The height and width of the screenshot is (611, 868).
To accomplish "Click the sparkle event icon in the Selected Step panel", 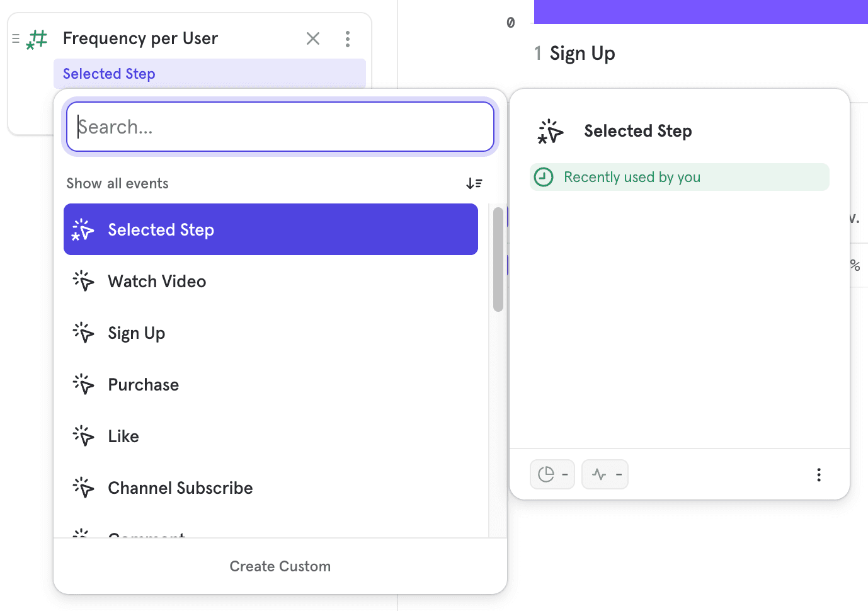I will [x=550, y=131].
